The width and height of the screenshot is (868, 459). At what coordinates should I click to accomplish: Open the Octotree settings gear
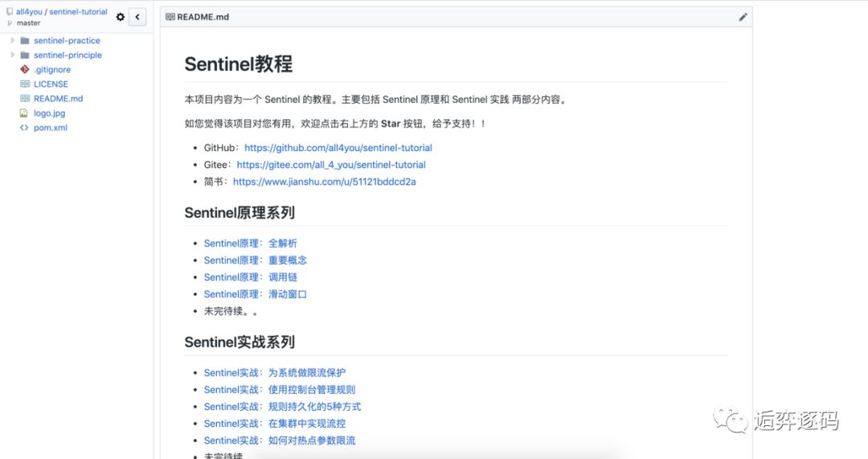coord(120,17)
